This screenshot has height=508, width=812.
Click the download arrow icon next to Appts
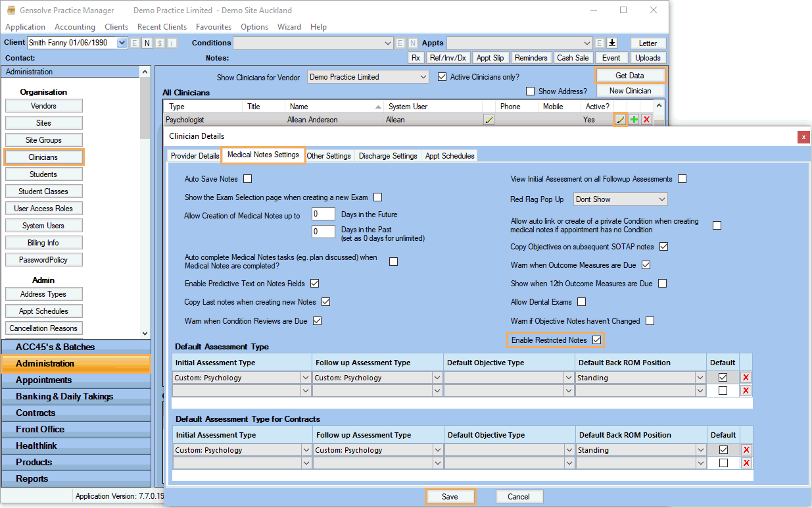pos(611,43)
